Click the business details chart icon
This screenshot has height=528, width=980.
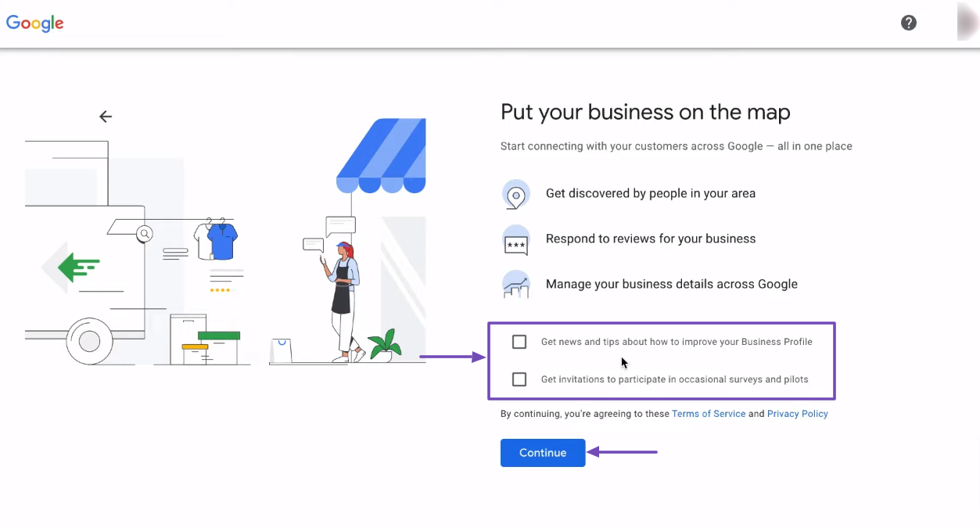[516, 285]
